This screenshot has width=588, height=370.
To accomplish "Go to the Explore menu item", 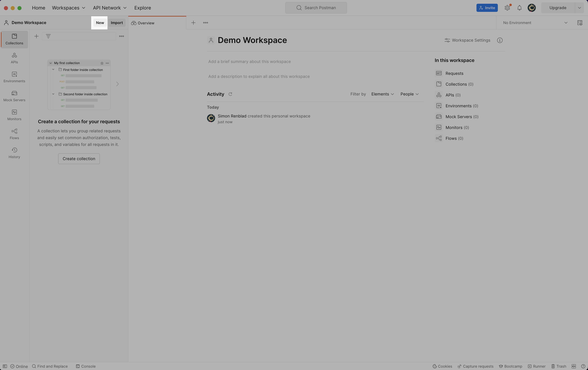I will coord(142,8).
